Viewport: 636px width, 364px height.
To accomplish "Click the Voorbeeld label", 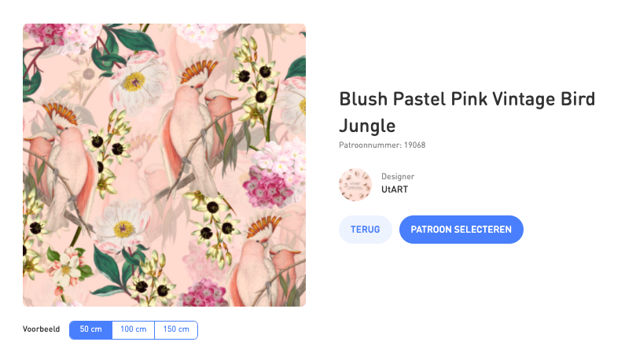I will point(42,329).
